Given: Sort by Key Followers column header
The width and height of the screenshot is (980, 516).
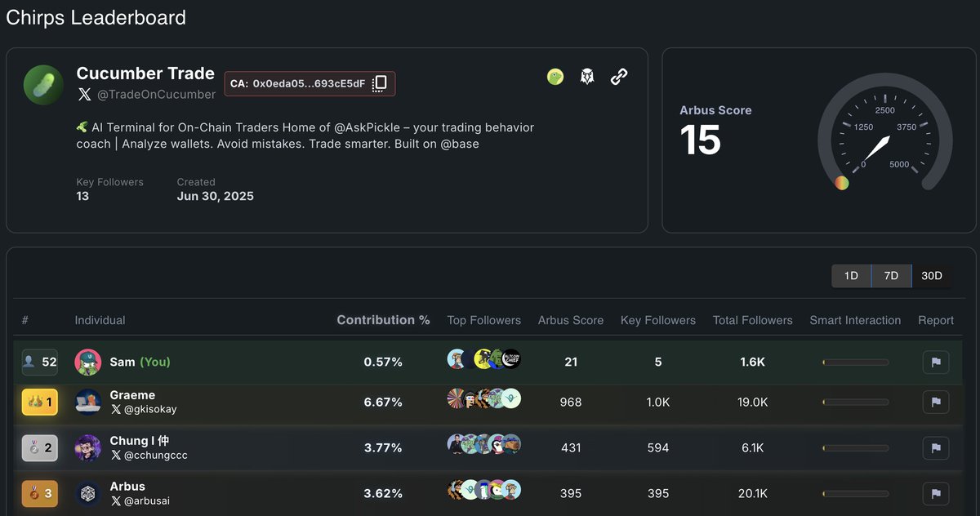Looking at the screenshot, I should pos(658,320).
